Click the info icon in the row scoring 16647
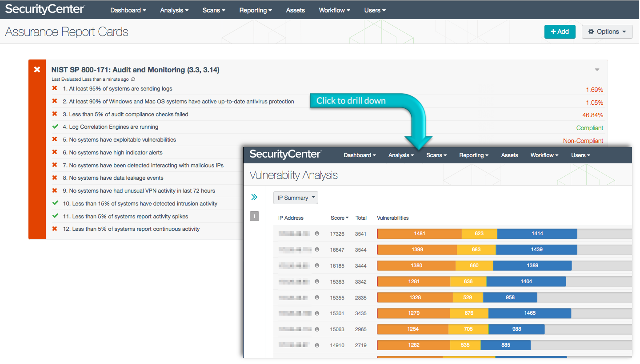 [317, 249]
